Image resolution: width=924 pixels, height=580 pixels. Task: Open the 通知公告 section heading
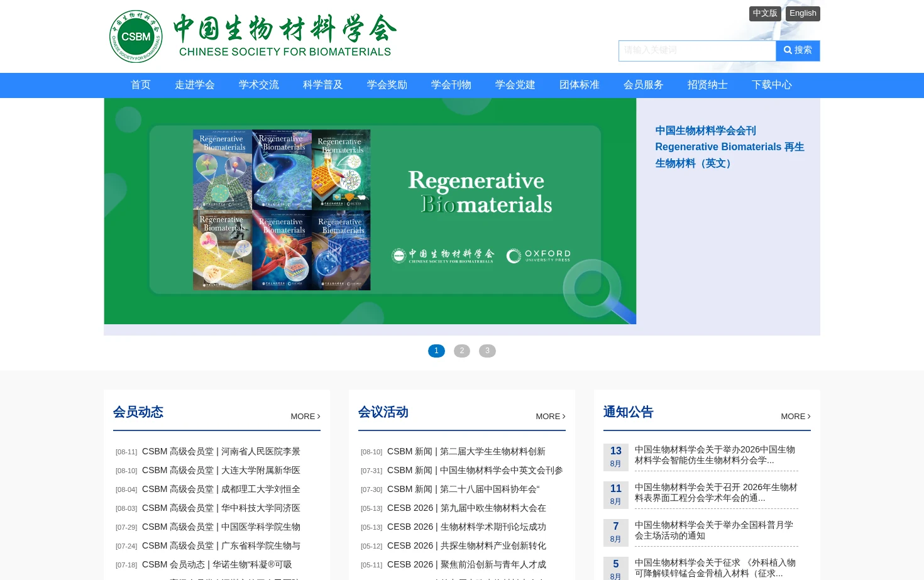click(629, 412)
